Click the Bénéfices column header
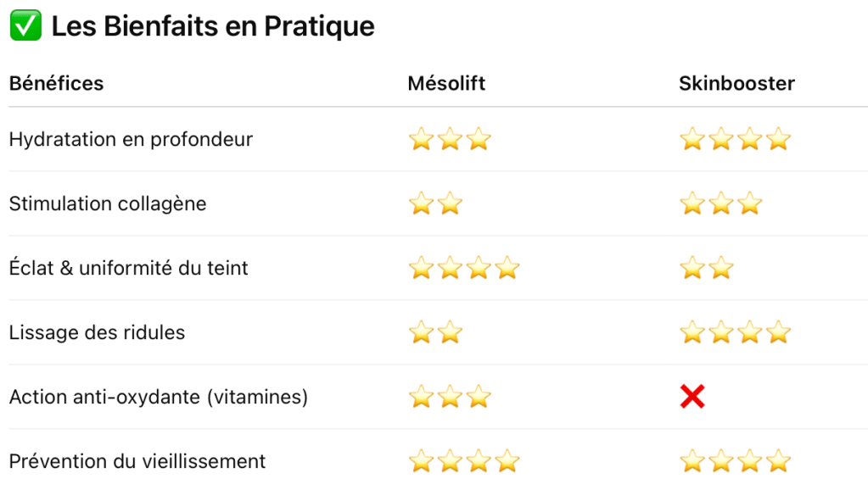This screenshot has width=868, height=501. point(56,83)
